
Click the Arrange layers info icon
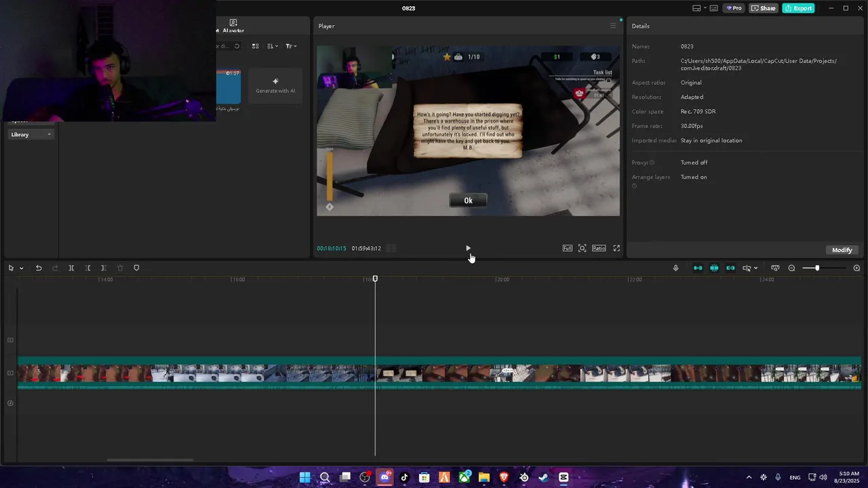[635, 186]
